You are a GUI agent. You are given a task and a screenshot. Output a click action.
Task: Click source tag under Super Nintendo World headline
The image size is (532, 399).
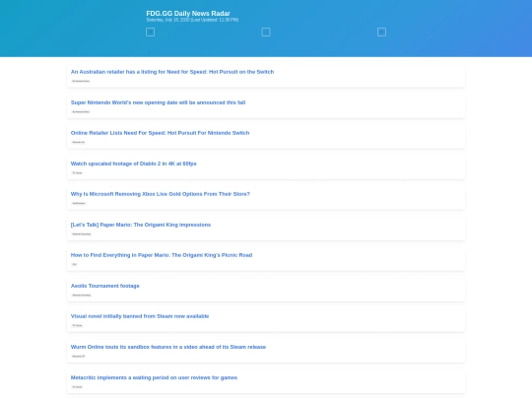[81, 111]
